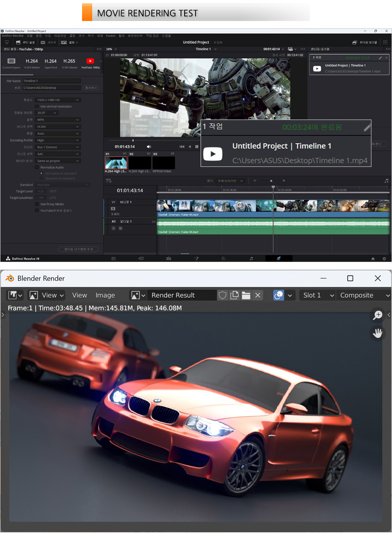Expand the Composite layer dropdown
Viewport: 392px width, 534px height.
(364, 295)
